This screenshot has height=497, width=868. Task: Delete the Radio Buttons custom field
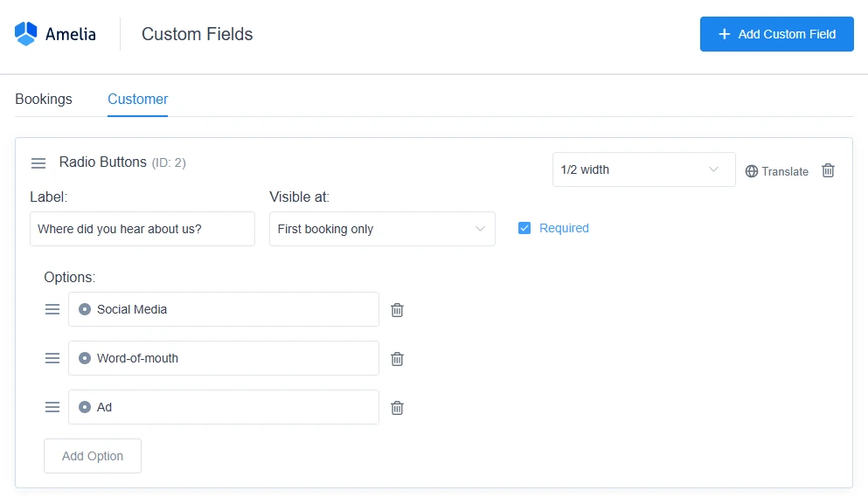[x=828, y=171]
